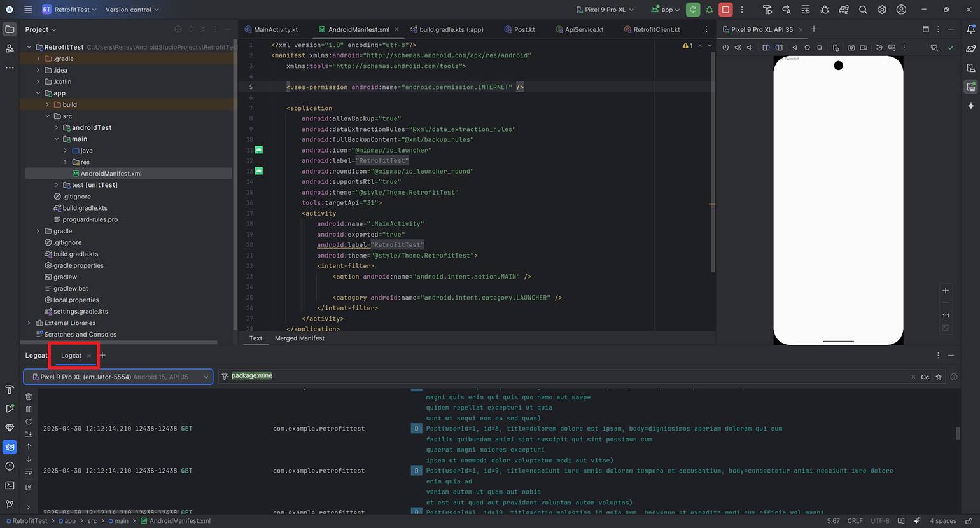980x528 pixels.
Task: Add a new device tab in Running Devices
Action: coord(813,29)
